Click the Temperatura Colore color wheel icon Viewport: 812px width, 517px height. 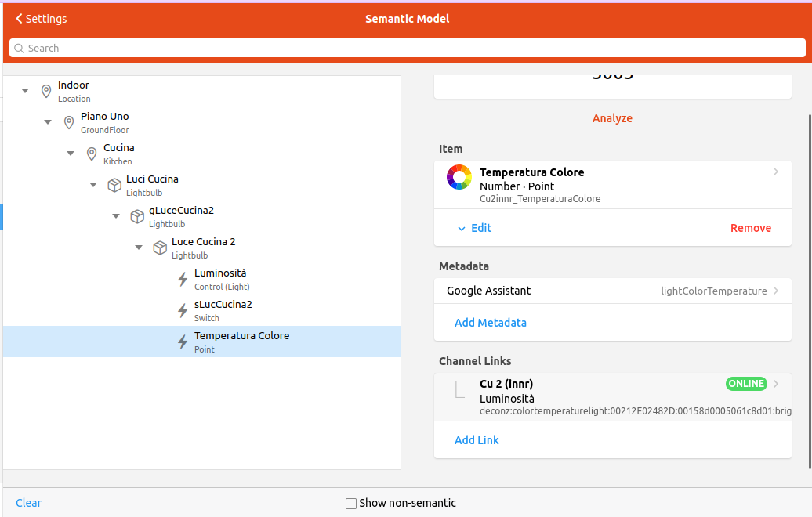coord(459,178)
